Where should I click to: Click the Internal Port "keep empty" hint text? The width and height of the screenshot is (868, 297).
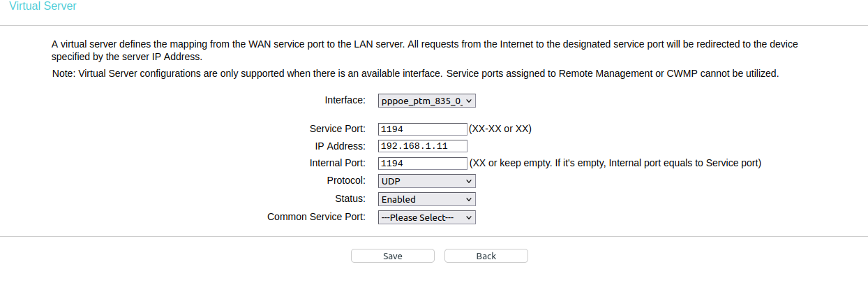[x=615, y=163]
